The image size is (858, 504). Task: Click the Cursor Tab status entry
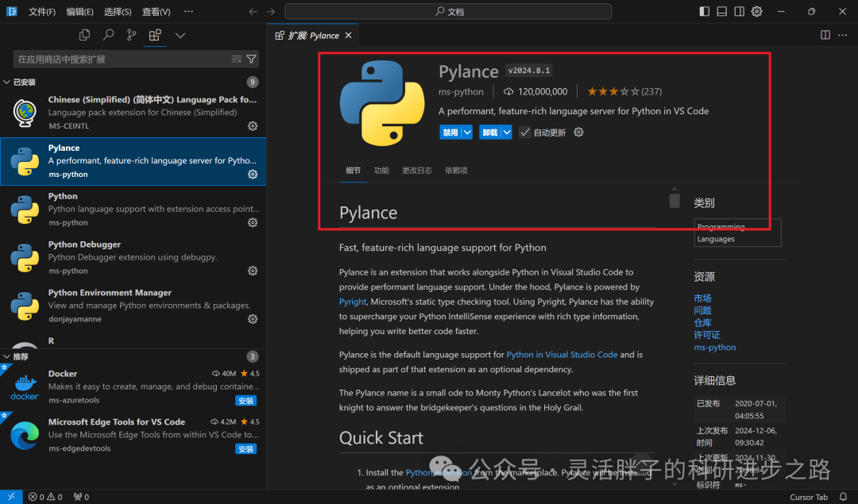click(809, 497)
